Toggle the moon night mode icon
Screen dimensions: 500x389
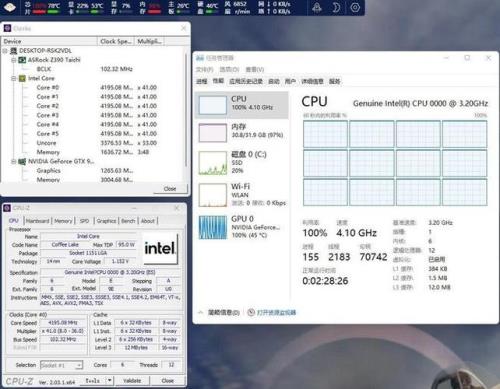tap(336, 7)
